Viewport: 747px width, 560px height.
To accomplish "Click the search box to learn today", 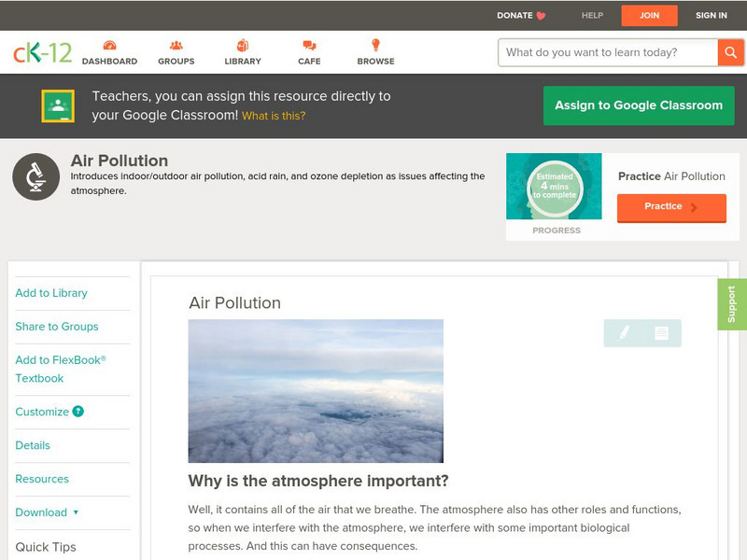I will (x=608, y=52).
